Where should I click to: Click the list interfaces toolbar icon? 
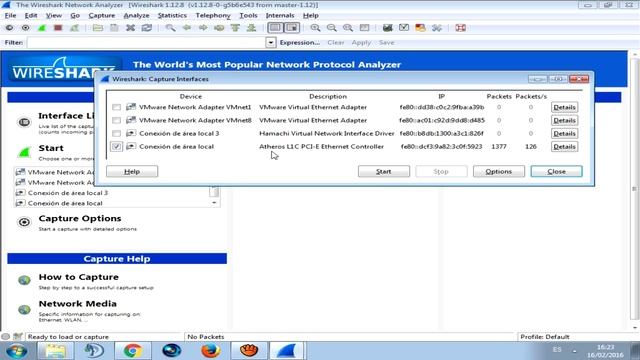click(9, 28)
